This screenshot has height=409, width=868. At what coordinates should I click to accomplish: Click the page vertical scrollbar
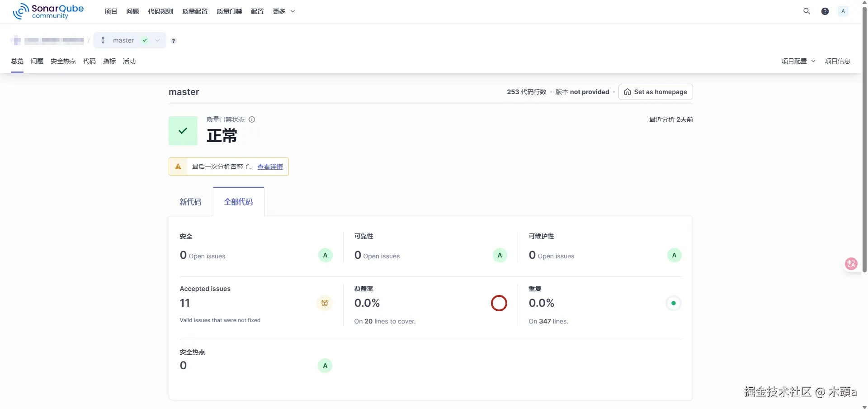[x=864, y=136]
